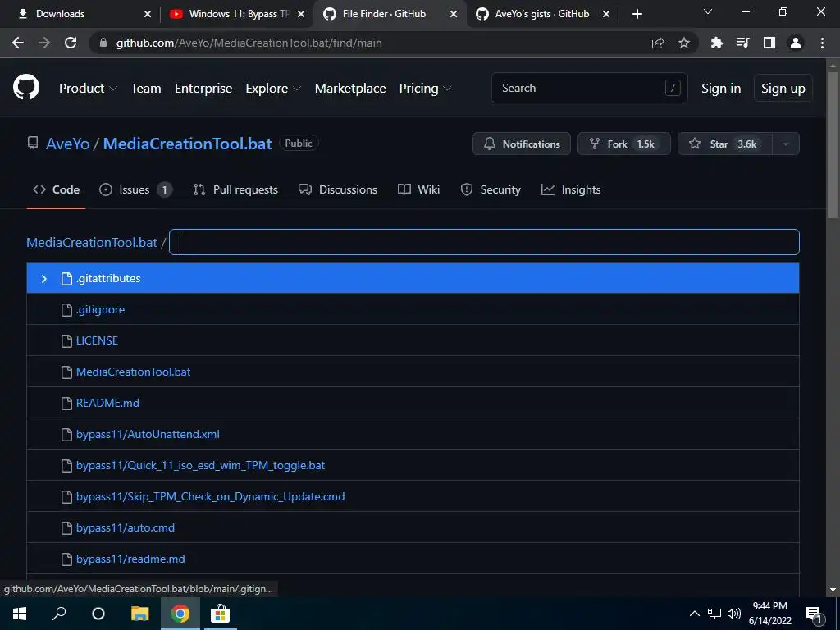
Task: Open media controls icon in toolbar
Action: 742,43
